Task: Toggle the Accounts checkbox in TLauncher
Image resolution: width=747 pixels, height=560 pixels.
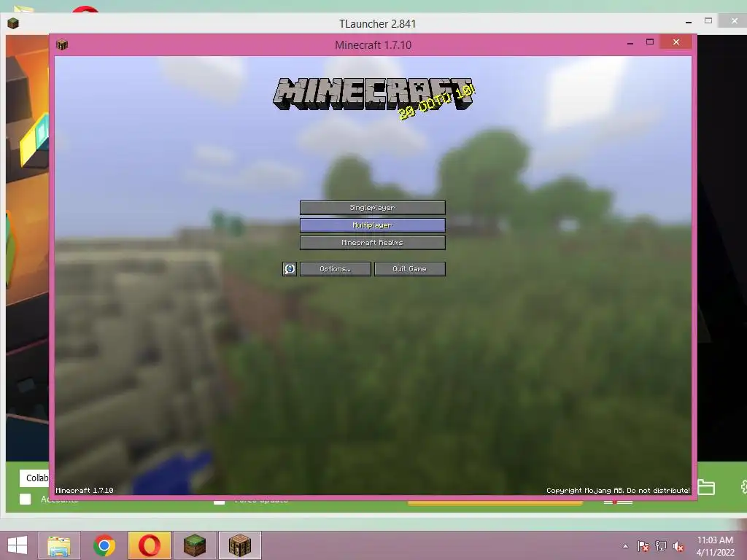Action: [26, 499]
